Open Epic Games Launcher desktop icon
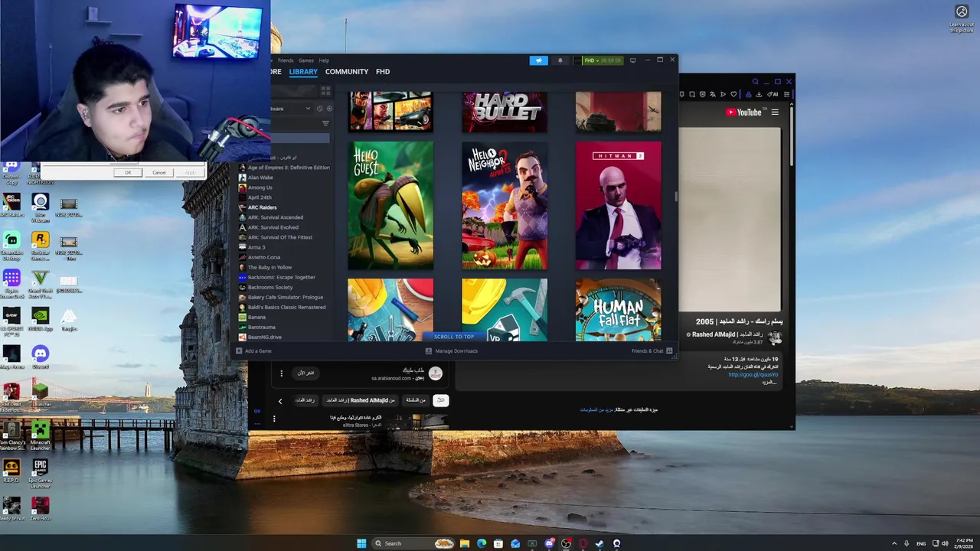 click(40, 473)
